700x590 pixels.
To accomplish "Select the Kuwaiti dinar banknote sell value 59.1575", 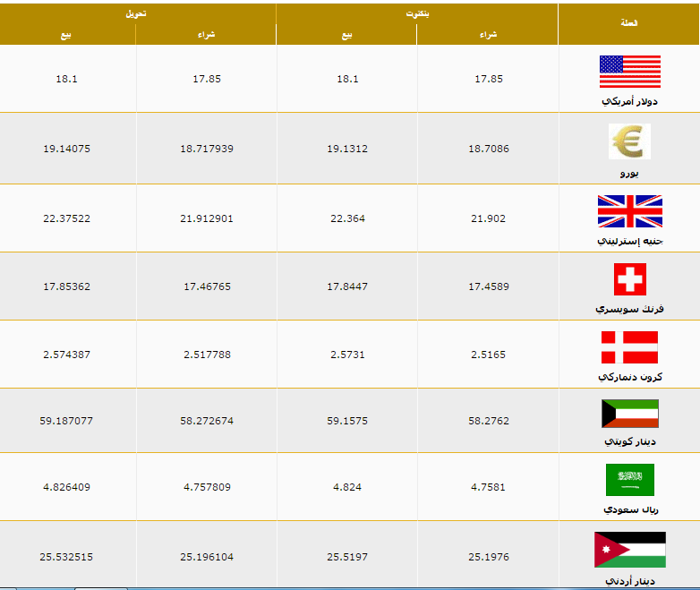I will click(347, 421).
